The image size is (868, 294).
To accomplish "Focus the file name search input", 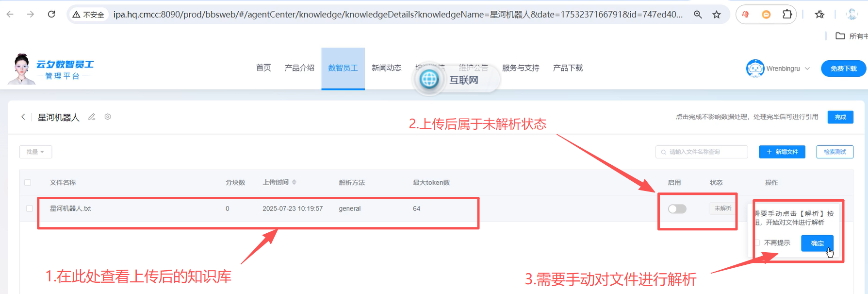I will point(702,152).
